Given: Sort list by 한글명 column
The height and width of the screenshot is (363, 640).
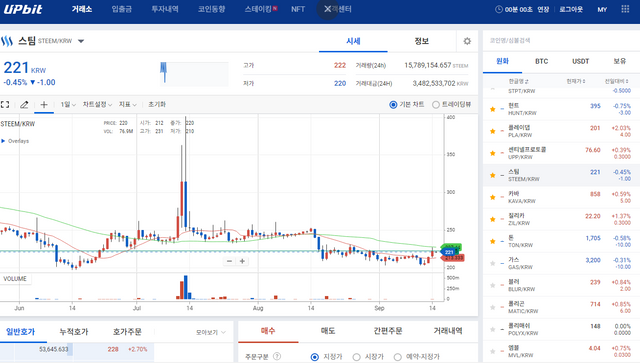Looking at the screenshot, I should coord(518,81).
